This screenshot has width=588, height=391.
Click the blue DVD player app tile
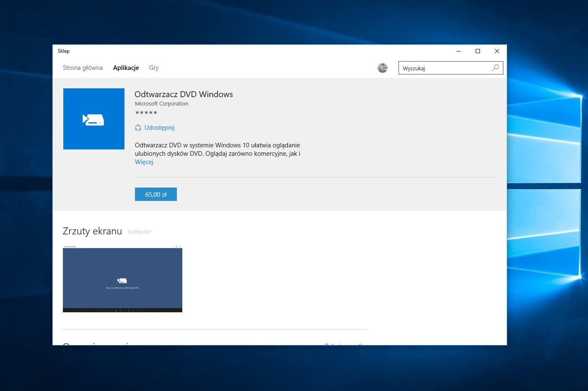pyautogui.click(x=94, y=119)
